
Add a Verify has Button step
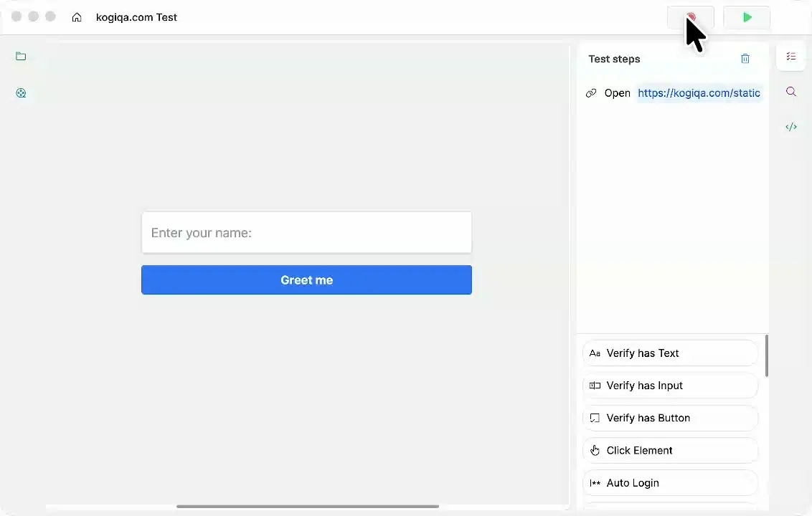pos(670,418)
